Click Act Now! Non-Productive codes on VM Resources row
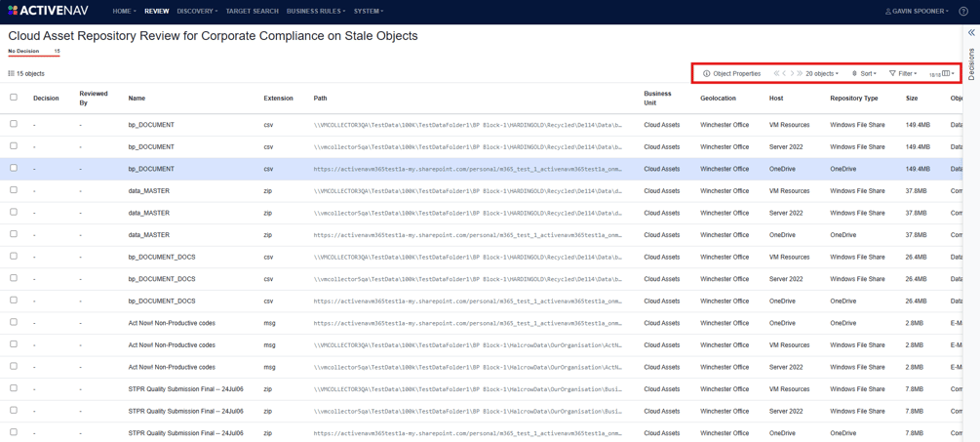 tap(172, 345)
